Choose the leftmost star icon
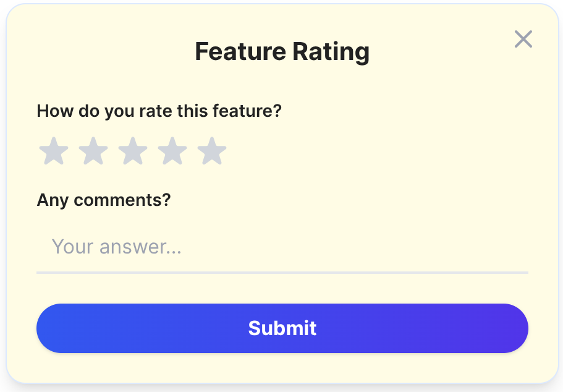The width and height of the screenshot is (563, 392). [x=53, y=150]
